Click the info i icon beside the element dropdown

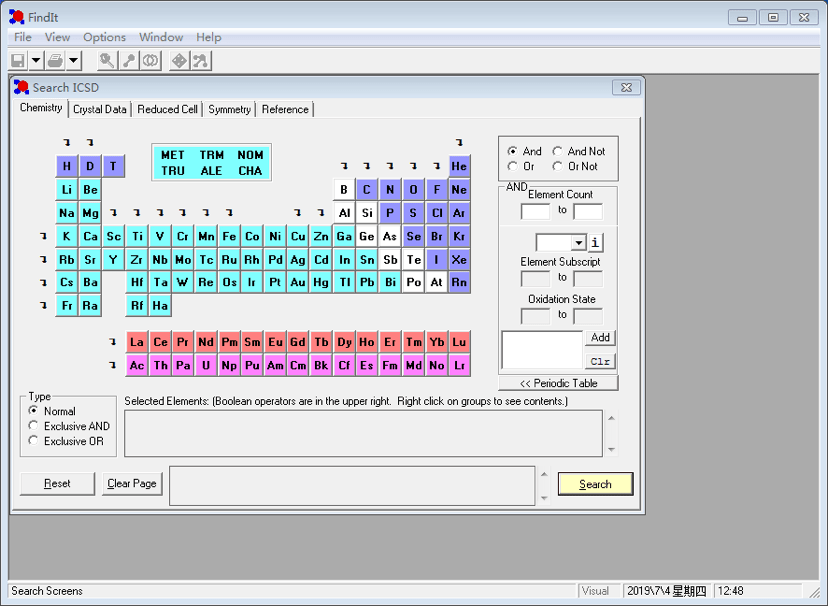click(596, 243)
